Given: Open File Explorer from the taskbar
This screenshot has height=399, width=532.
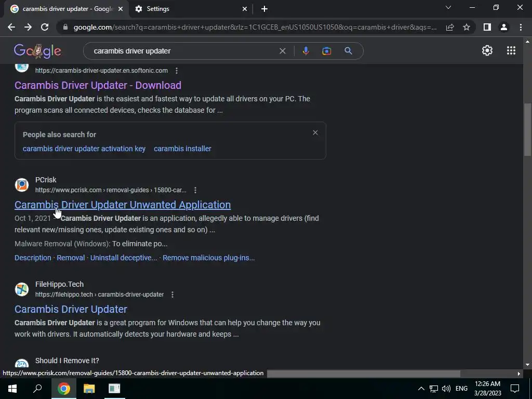Looking at the screenshot, I should click(x=89, y=389).
